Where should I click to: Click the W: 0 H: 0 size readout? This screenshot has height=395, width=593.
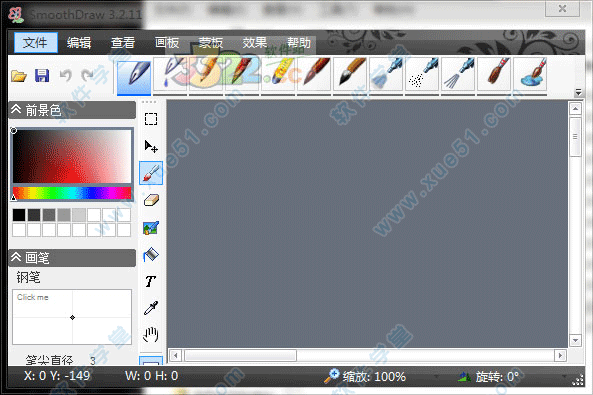[x=151, y=376]
